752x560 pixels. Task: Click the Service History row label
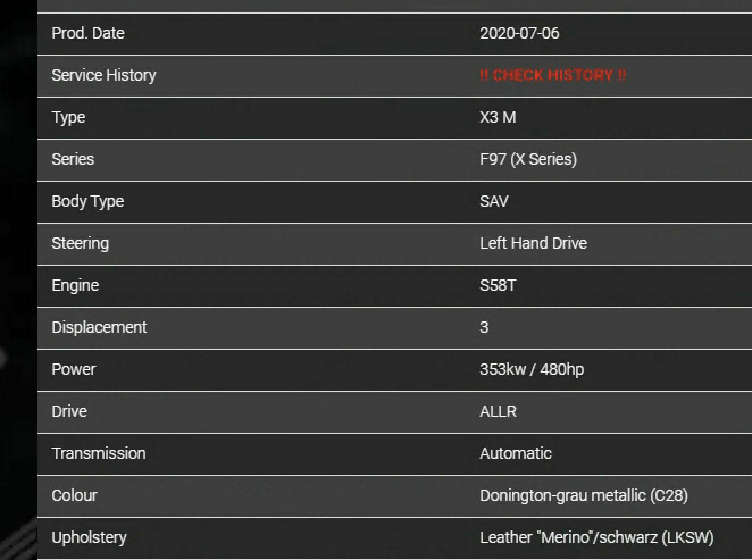tap(103, 75)
